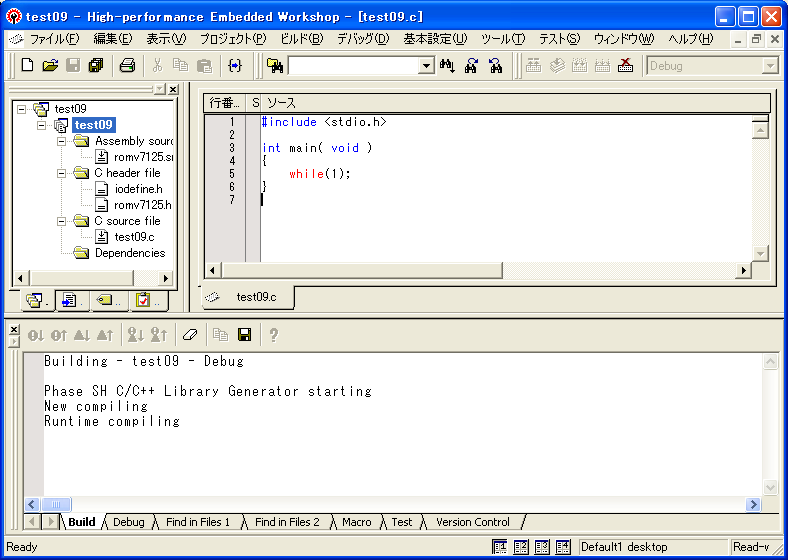The height and width of the screenshot is (560, 788).
Task: Collapse the Assembly source file folder
Action: (62, 141)
